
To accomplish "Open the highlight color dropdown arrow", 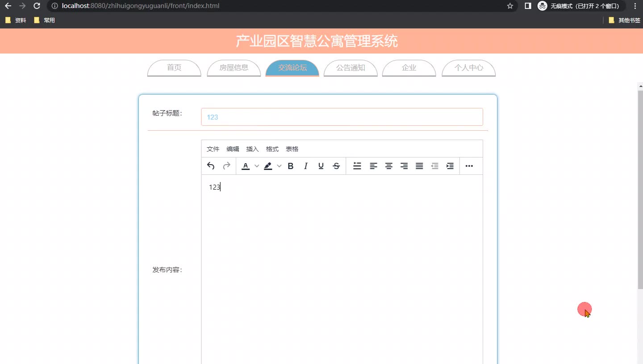I will (x=279, y=166).
